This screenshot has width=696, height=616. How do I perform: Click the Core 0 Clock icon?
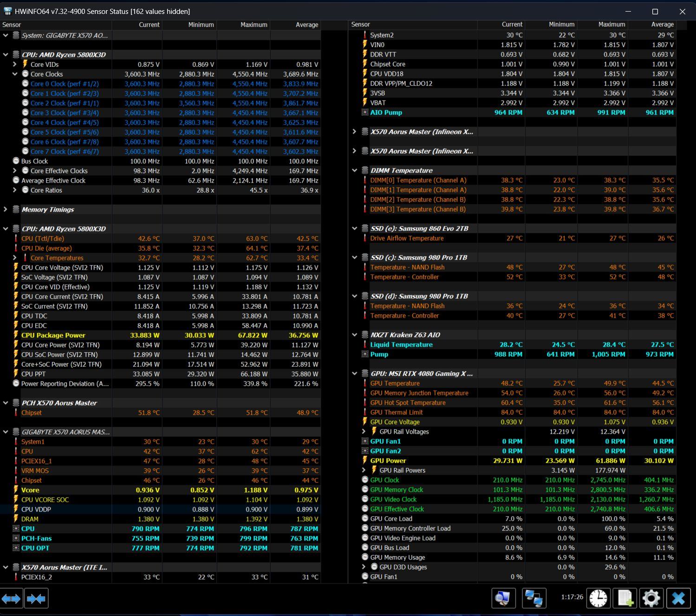[26, 84]
